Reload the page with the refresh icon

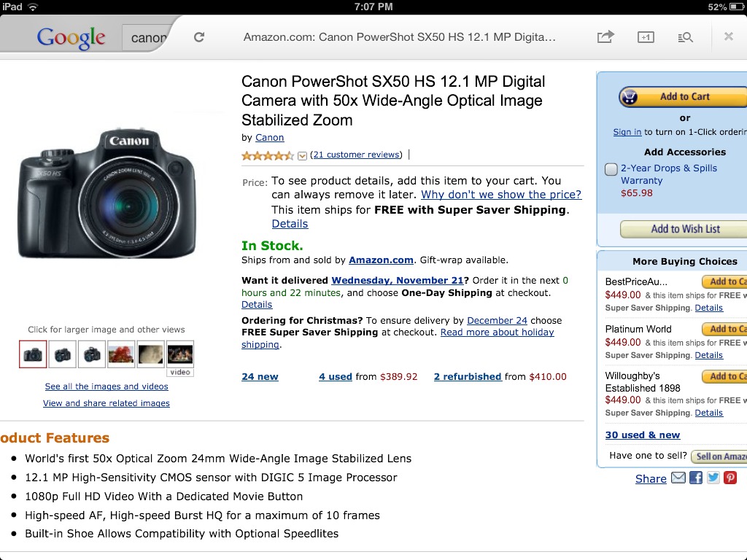(199, 37)
